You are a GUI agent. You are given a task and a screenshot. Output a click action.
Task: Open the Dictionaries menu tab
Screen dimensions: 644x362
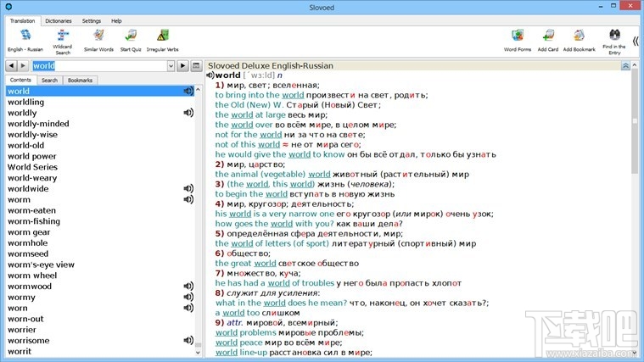click(58, 19)
